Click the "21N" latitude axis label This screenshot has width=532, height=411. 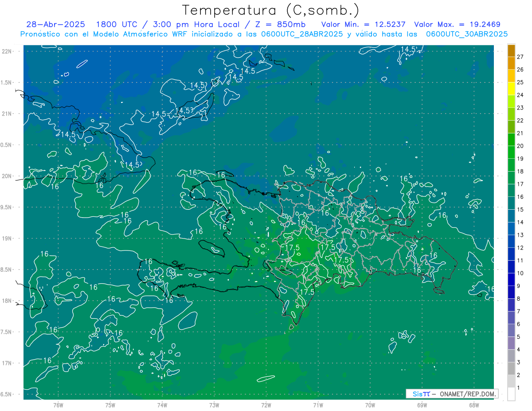(8, 114)
